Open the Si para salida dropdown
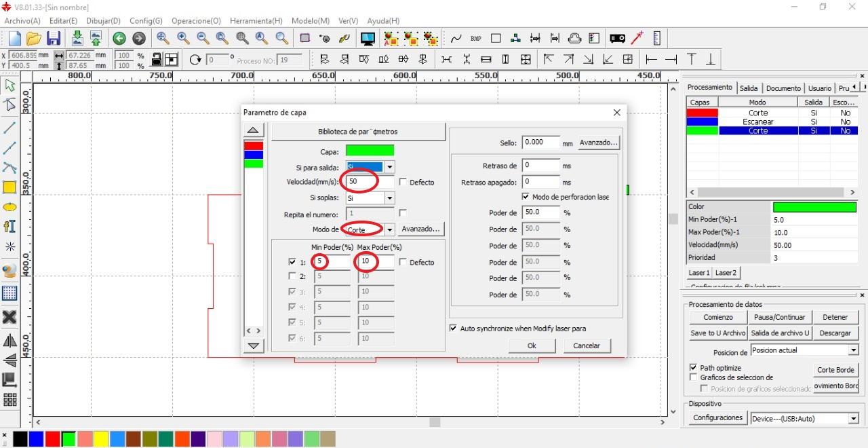Screen dimensions: 868x448 click(x=389, y=167)
